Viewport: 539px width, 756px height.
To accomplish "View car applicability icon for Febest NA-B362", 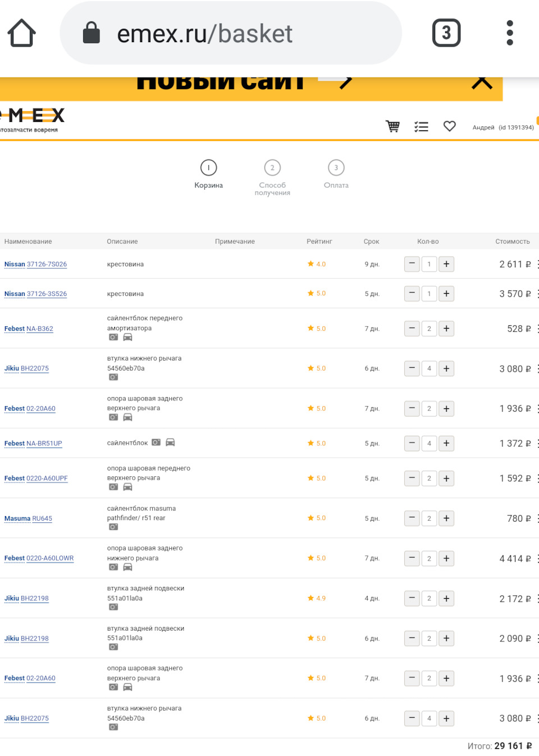I will click(x=128, y=337).
